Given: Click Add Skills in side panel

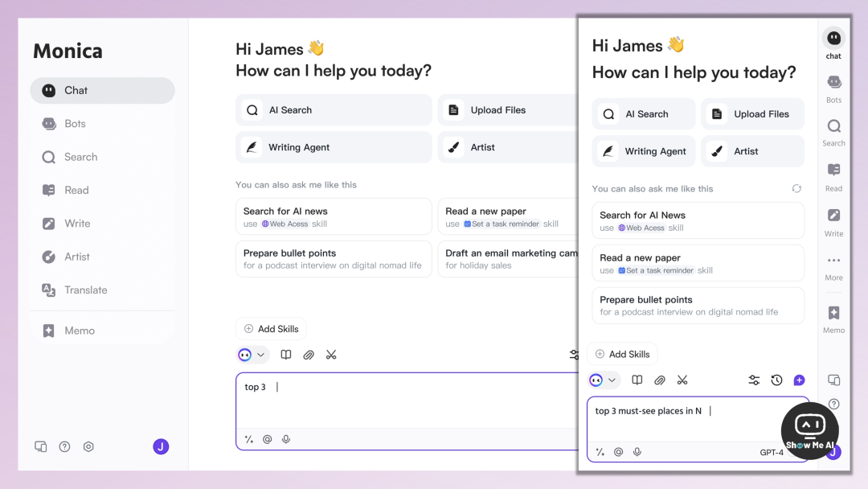Looking at the screenshot, I should click(622, 354).
